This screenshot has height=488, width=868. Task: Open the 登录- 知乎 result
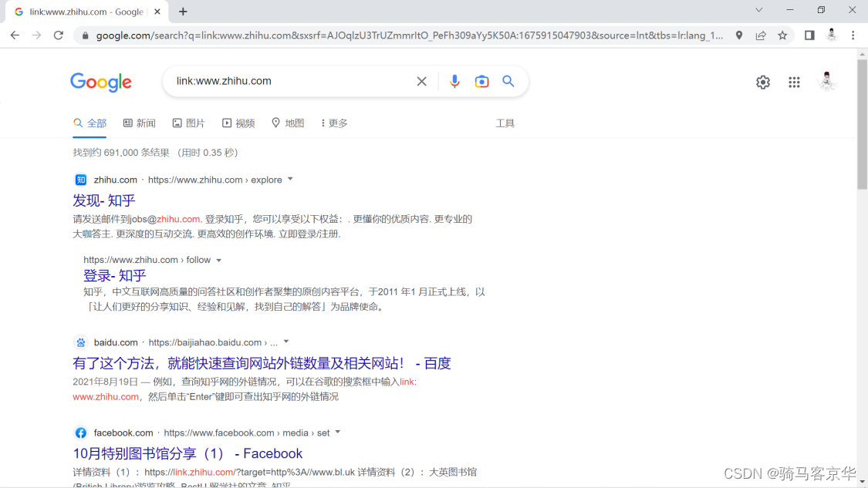tap(115, 275)
